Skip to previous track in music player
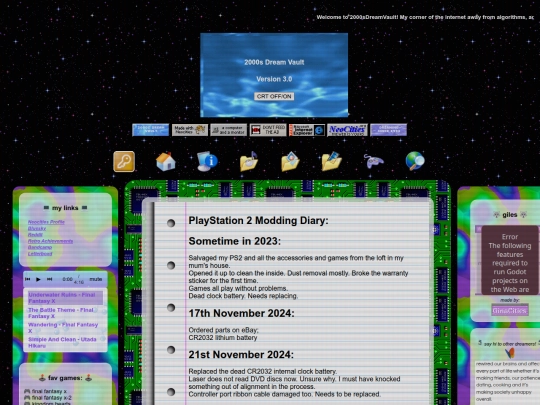 click(27, 279)
